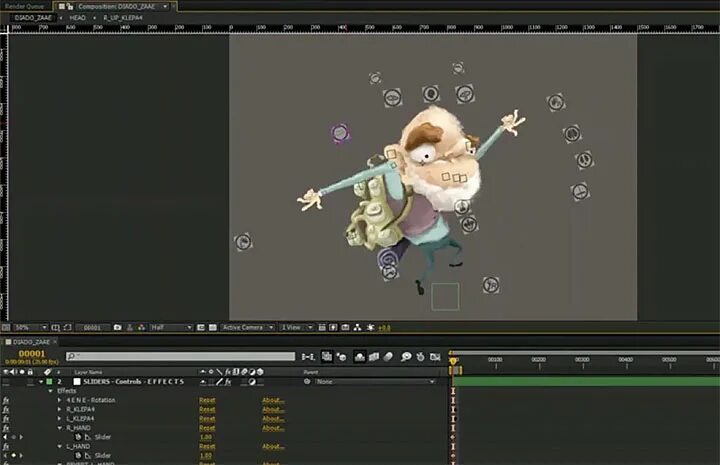Click the tag Label column header icon

[x=47, y=372]
